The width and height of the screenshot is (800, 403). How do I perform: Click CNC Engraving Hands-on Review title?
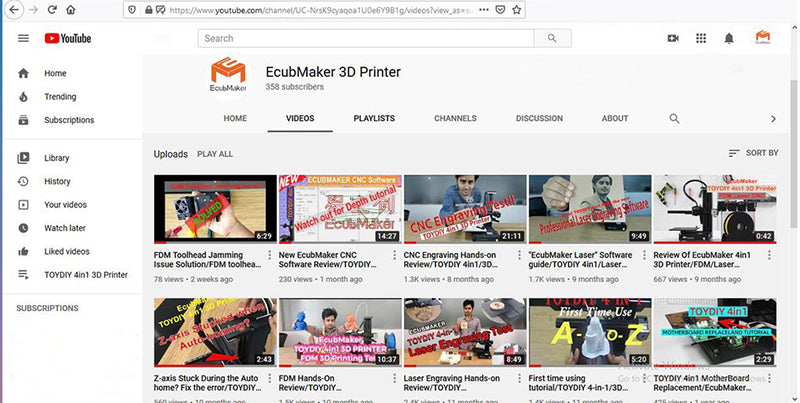click(x=451, y=260)
